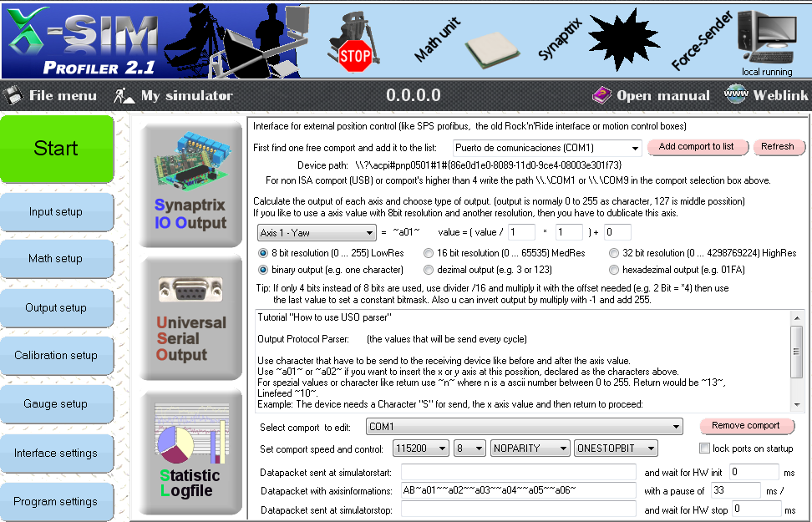812x522 pixels.
Task: Choose dezimal output radio button
Action: coord(429,270)
